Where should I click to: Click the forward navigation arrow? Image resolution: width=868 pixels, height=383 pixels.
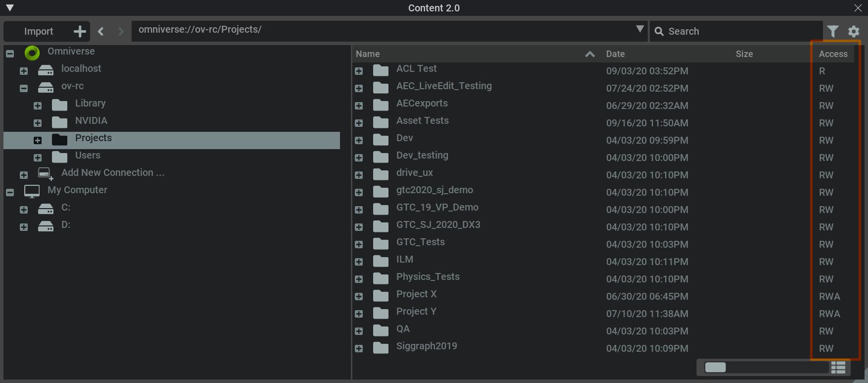[x=121, y=31]
